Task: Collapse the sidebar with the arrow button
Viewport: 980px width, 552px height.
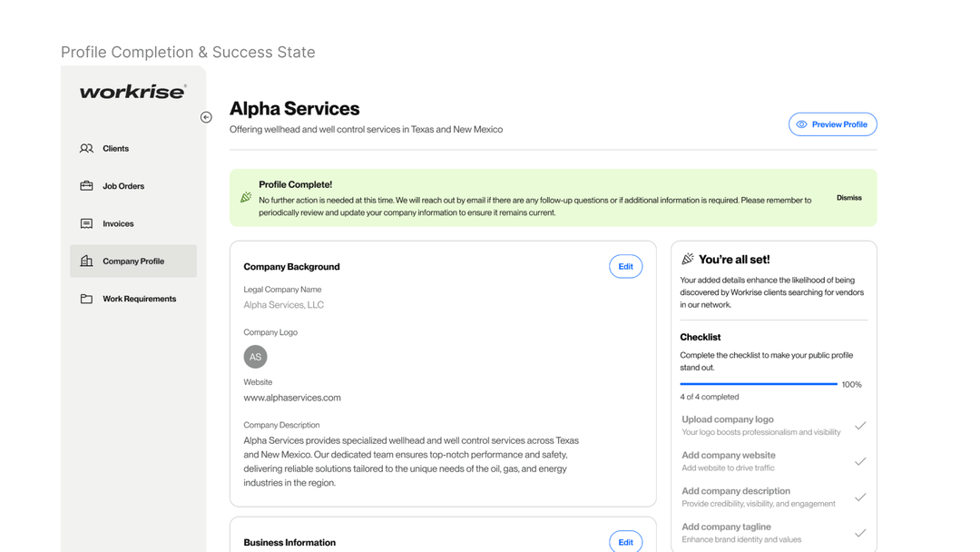Action: [206, 117]
